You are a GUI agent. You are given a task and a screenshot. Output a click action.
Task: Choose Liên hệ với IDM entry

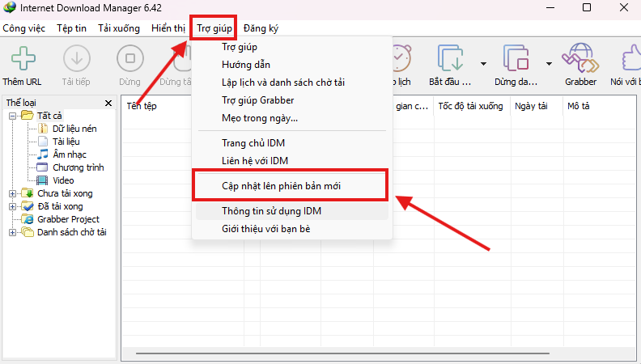click(x=292, y=161)
